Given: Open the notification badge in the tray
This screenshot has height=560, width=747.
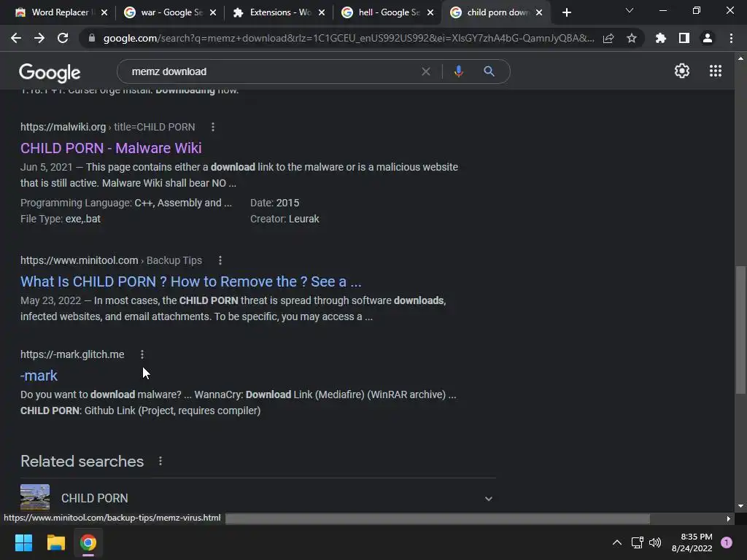Looking at the screenshot, I should pyautogui.click(x=727, y=542).
